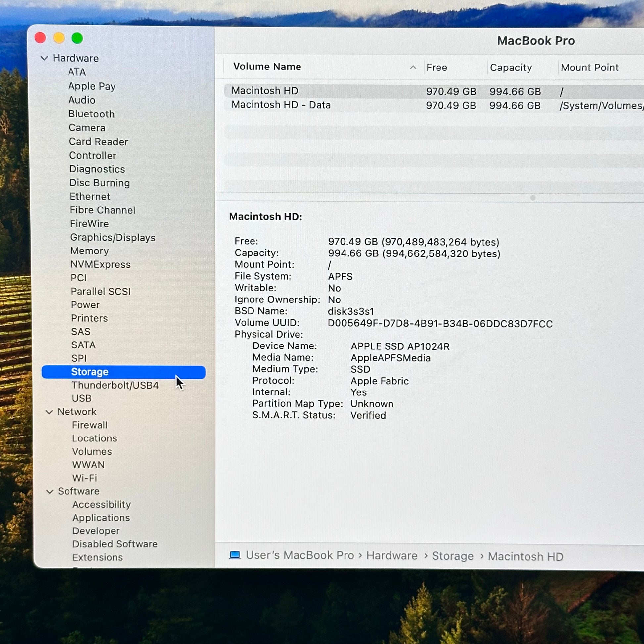Select Extensions under Software
Image resolution: width=644 pixels, height=644 pixels.
pos(98,557)
